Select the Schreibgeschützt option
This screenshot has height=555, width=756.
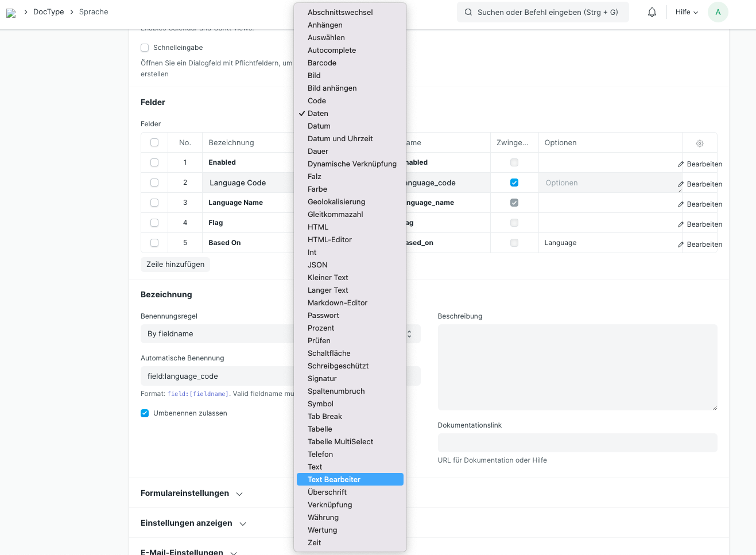coord(350,366)
